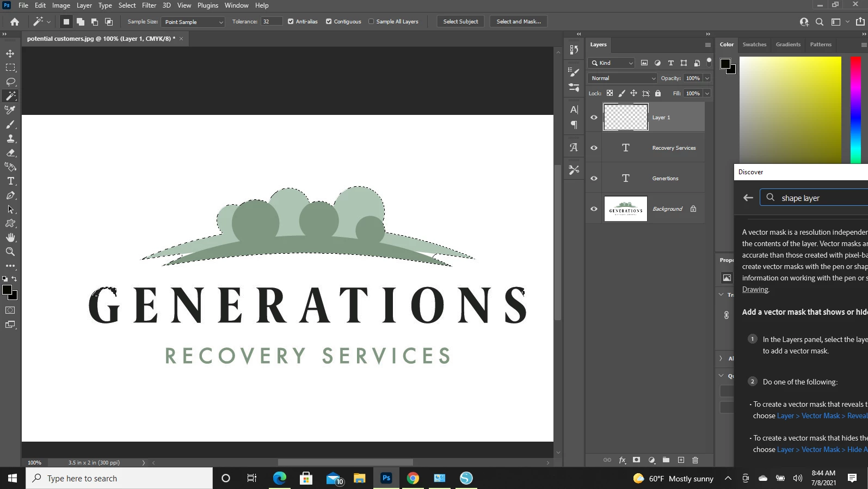
Task: Choose Subtract from Selection mode icon
Action: 95,22
